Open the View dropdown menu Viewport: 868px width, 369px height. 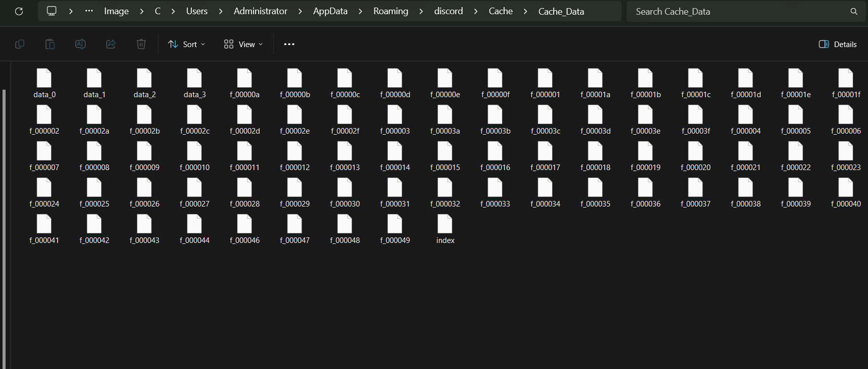coord(243,44)
